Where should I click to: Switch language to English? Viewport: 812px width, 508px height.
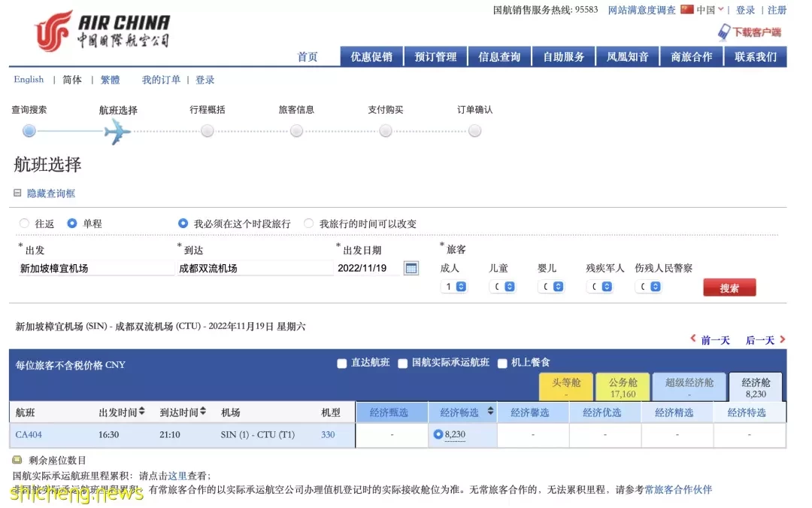29,79
